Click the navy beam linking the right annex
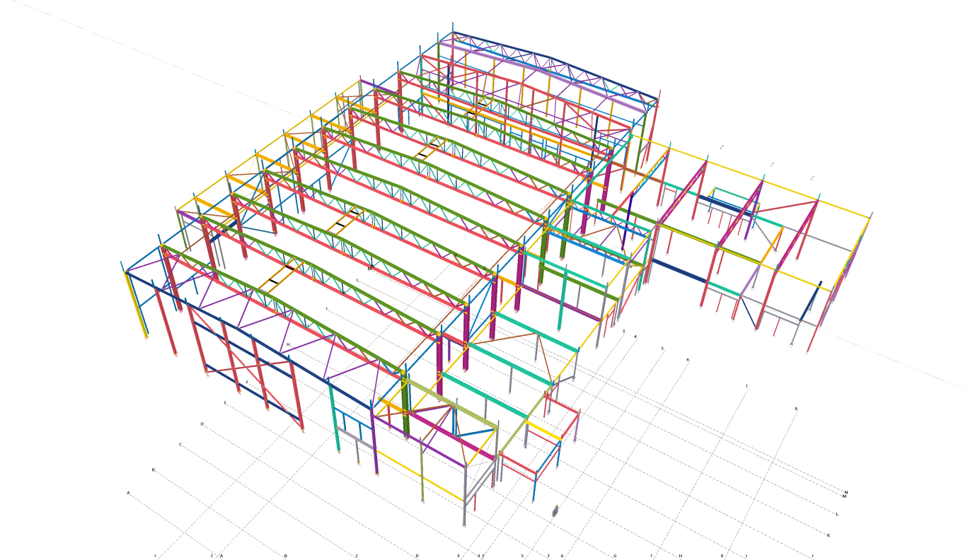 (x=679, y=272)
